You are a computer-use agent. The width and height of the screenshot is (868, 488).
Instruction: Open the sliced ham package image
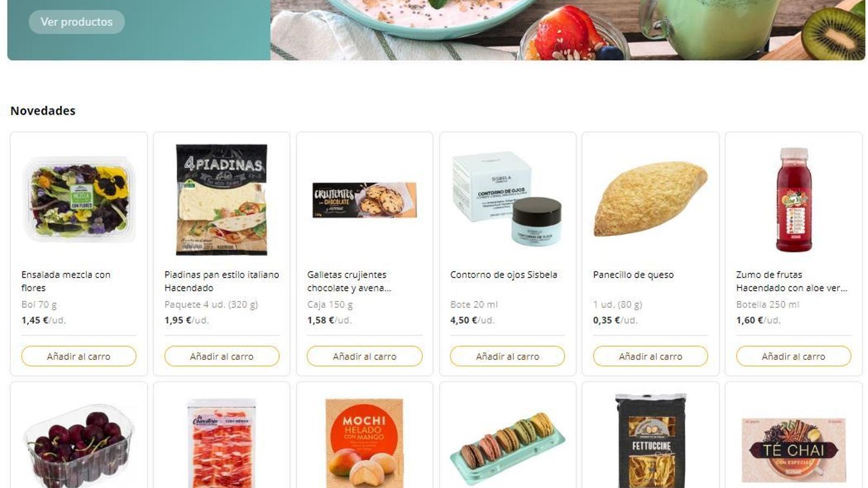pos(222,444)
